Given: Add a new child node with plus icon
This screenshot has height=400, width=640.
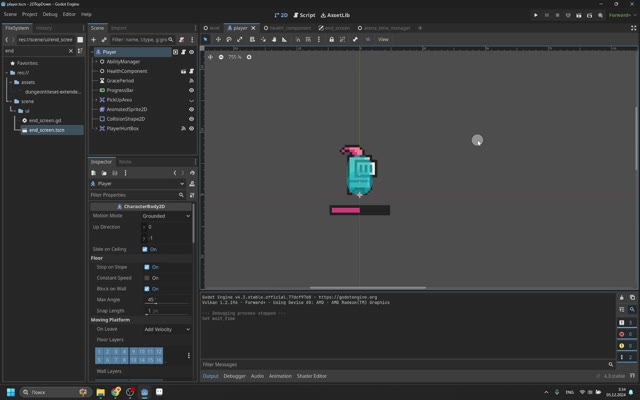Looking at the screenshot, I should point(93,40).
